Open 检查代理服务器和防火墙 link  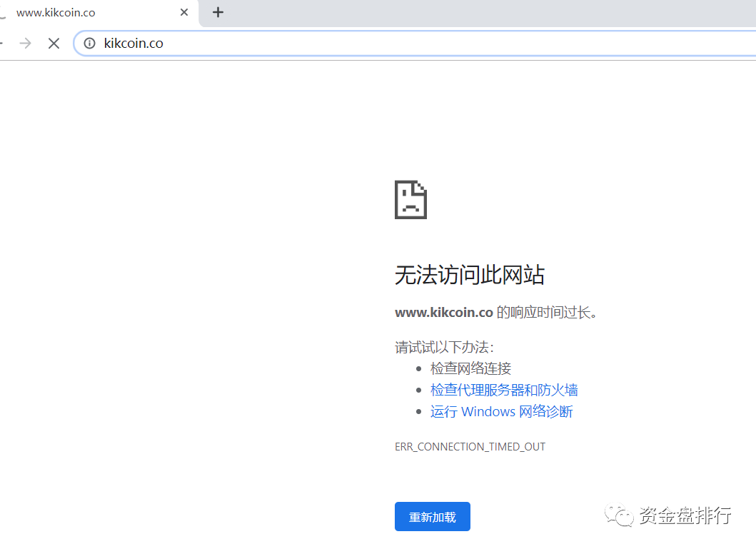coord(504,390)
